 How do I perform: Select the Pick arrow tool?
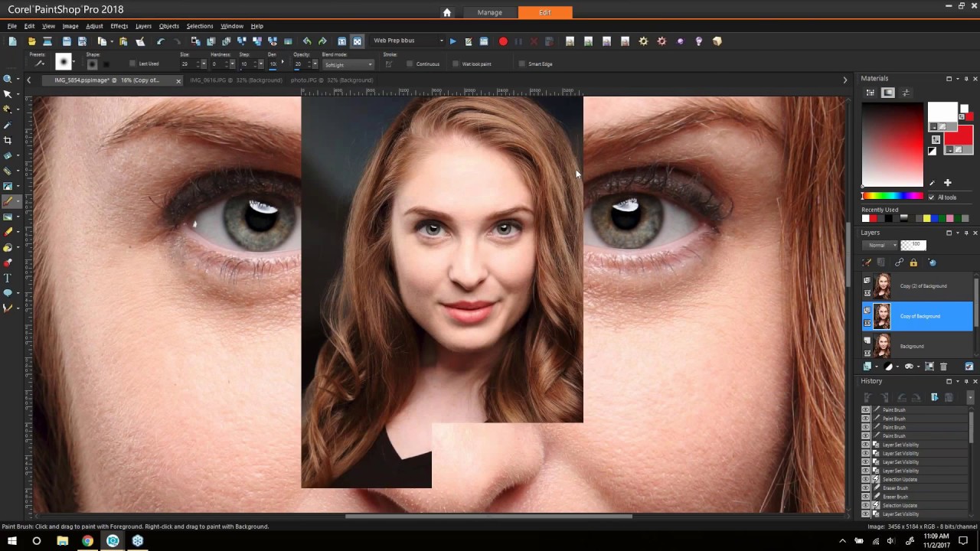tap(8, 94)
